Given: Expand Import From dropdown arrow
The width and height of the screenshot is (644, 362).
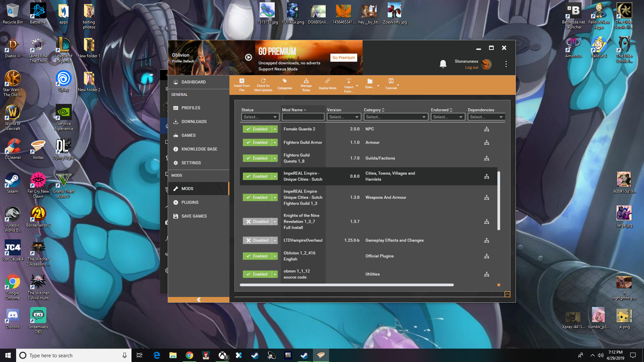Looking at the screenshot, I should pyautogui.click(x=357, y=86).
